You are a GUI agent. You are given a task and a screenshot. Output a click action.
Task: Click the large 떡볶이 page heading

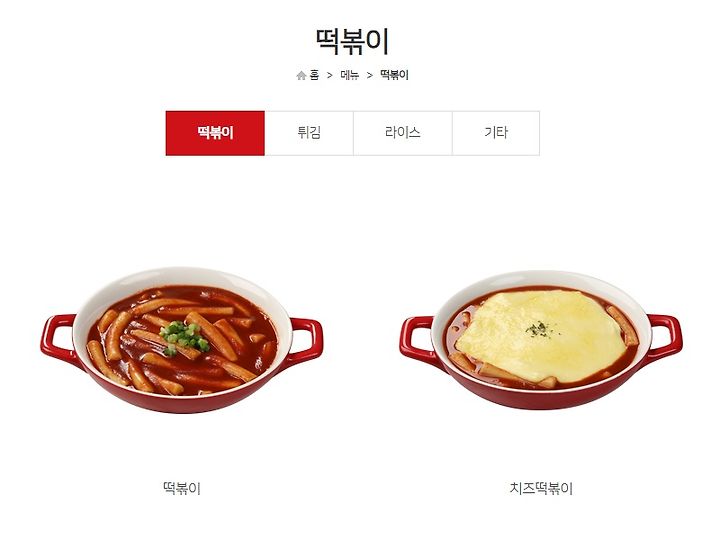tap(353, 41)
